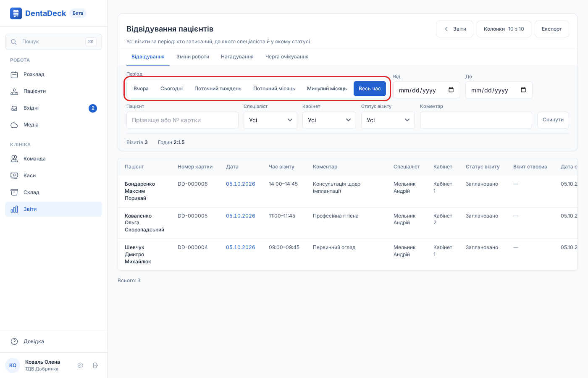Select the Поточний тиждень period option
The width and height of the screenshot is (588, 378).
click(218, 89)
